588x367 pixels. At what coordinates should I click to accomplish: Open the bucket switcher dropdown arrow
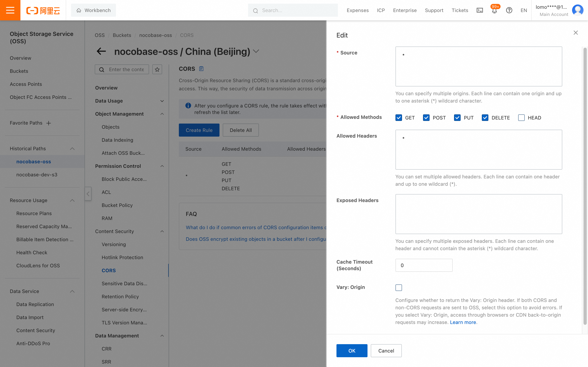click(x=256, y=51)
